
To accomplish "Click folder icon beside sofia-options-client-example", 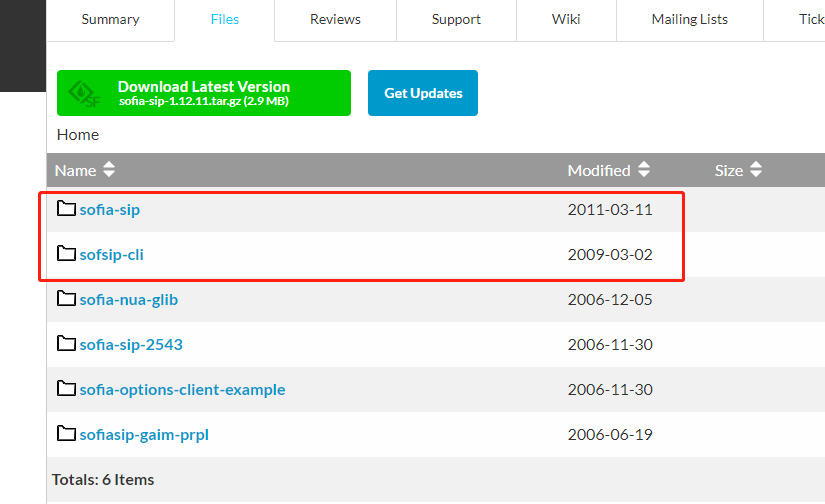I will tap(66, 388).
